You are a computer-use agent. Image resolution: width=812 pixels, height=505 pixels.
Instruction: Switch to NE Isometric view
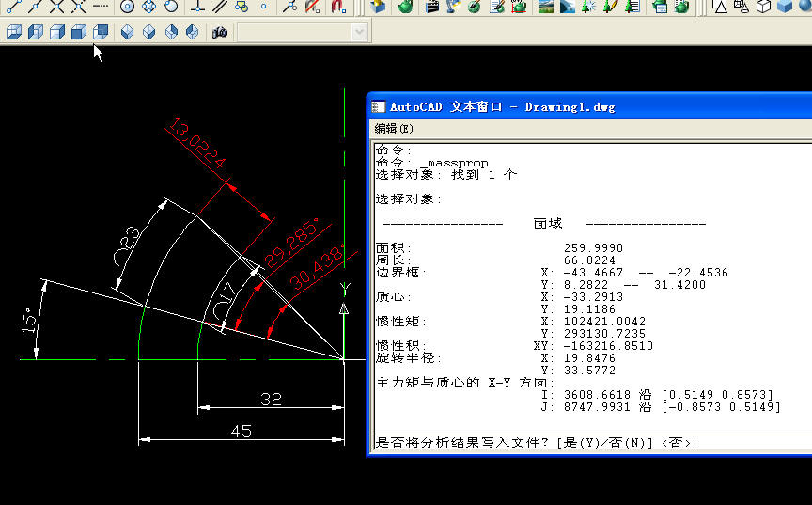[170, 32]
